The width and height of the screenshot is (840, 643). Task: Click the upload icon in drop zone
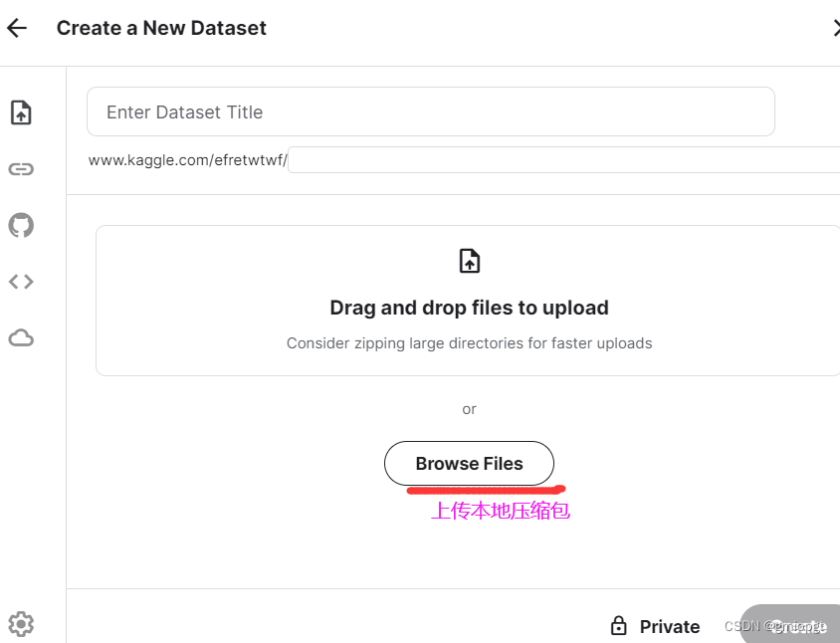click(469, 261)
